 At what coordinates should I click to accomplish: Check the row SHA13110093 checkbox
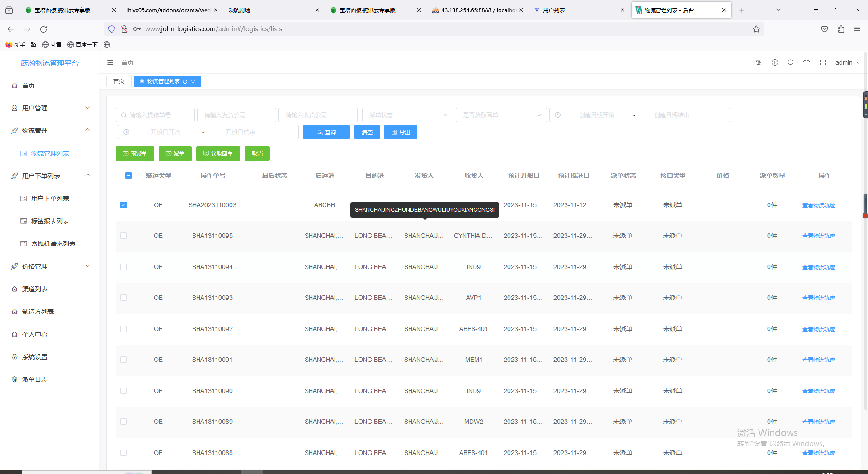(123, 298)
